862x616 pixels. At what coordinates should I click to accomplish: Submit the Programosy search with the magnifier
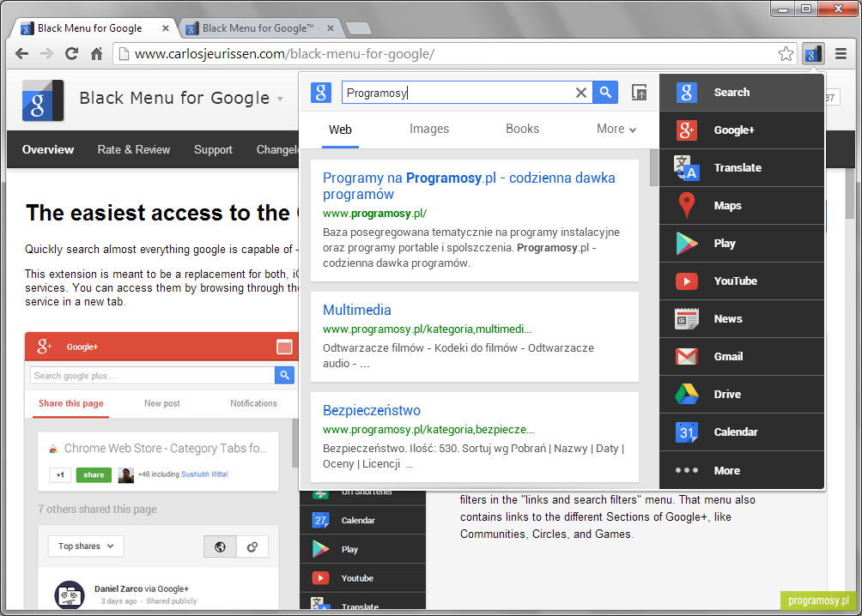pos(605,93)
